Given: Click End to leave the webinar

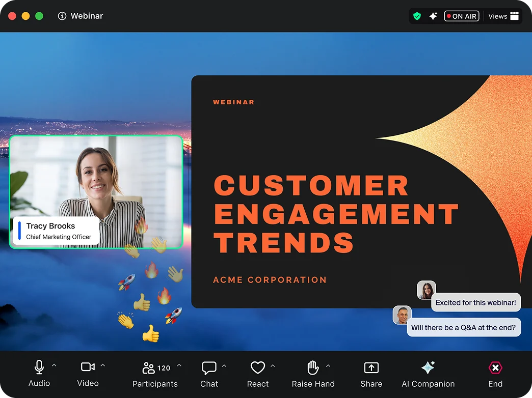Looking at the screenshot, I should [495, 367].
